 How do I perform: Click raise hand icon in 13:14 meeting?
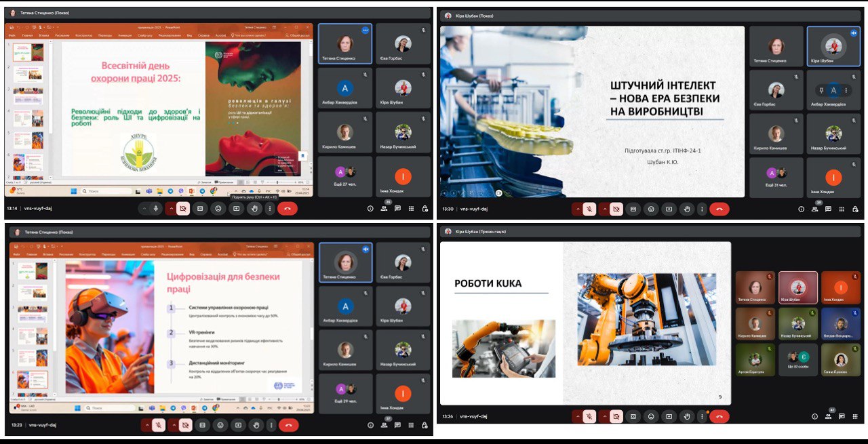254,209
